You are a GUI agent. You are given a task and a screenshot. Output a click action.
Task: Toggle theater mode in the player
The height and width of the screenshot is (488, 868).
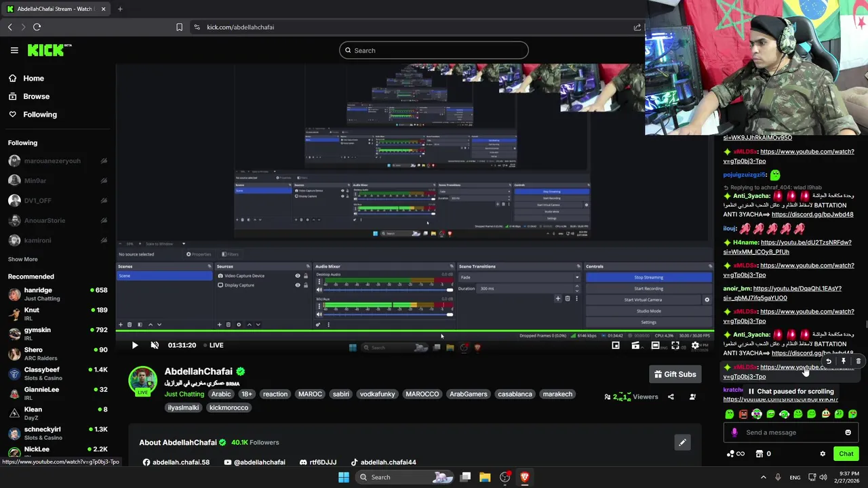(x=655, y=346)
